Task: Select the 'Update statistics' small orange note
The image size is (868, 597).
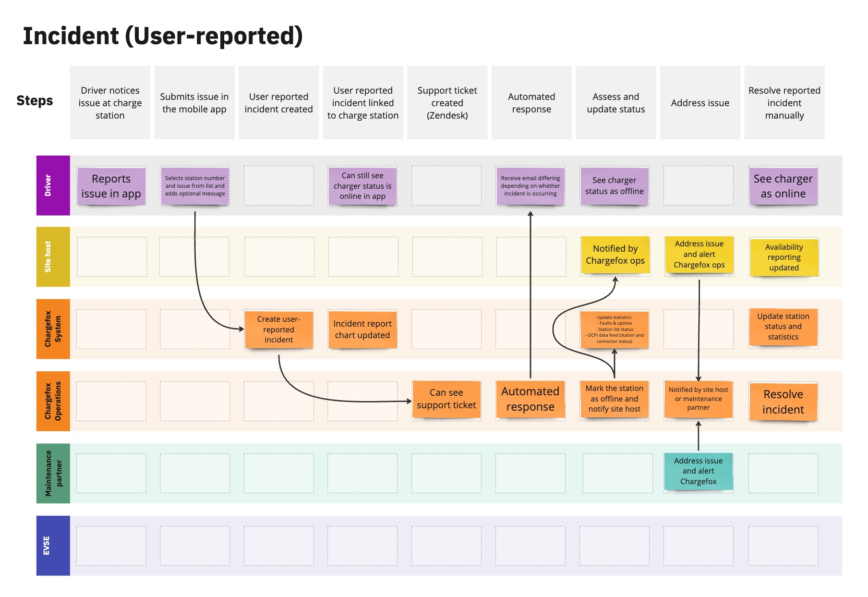Action: (615, 329)
